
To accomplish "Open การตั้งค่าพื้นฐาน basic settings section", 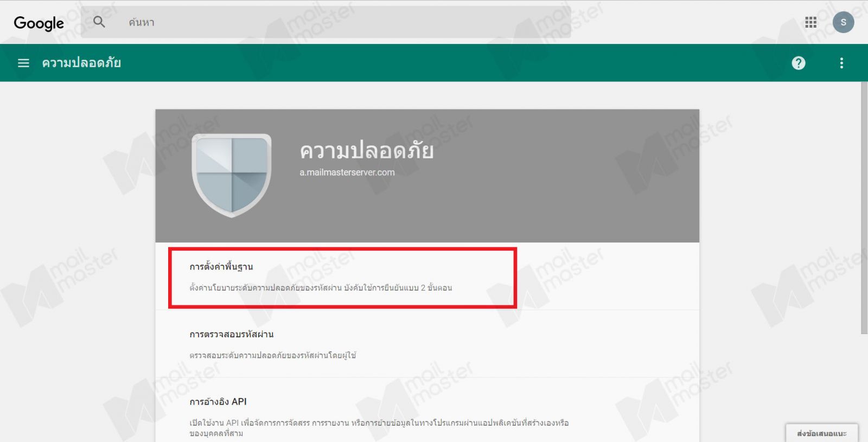I will click(x=427, y=277).
